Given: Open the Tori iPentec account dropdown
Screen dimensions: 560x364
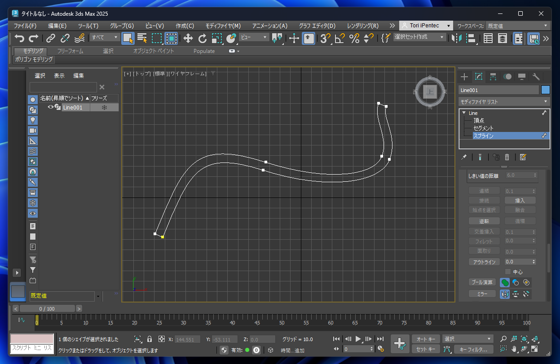Looking at the screenshot, I should [426, 25].
